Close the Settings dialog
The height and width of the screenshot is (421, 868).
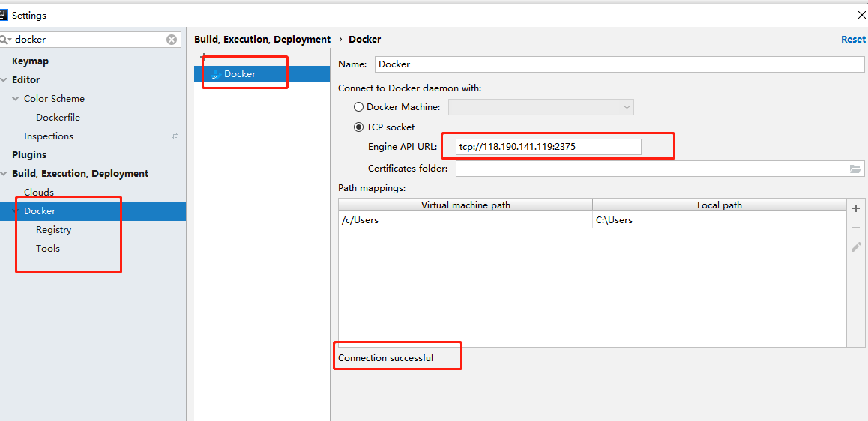[x=861, y=16]
